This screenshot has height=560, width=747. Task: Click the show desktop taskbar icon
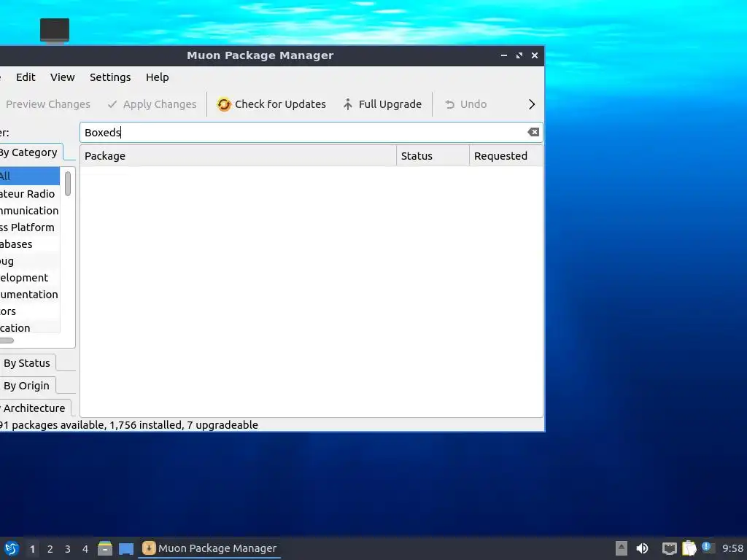click(x=126, y=548)
